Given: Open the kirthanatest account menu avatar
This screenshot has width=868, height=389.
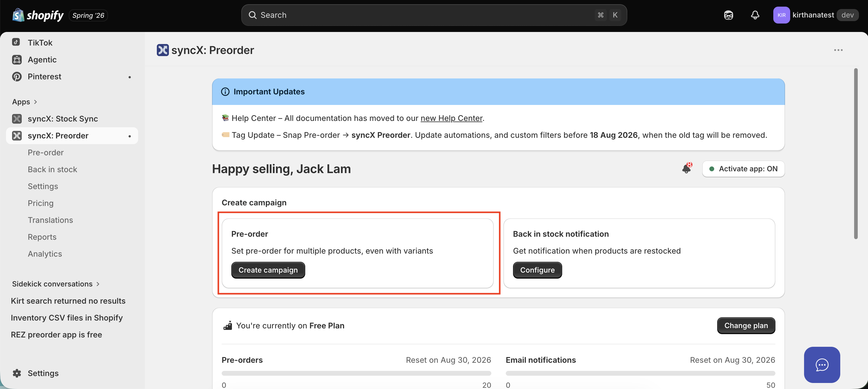Looking at the screenshot, I should pyautogui.click(x=781, y=15).
